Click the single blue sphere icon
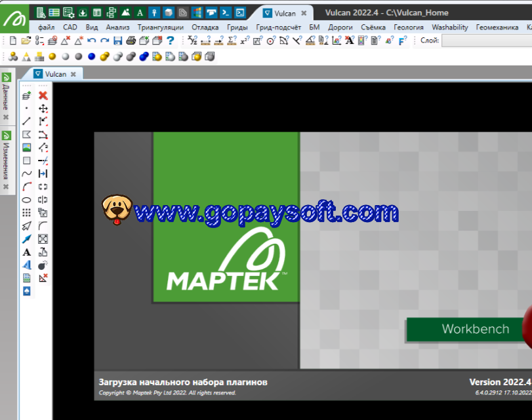Viewport: 532px width, 420px height. 92,56
